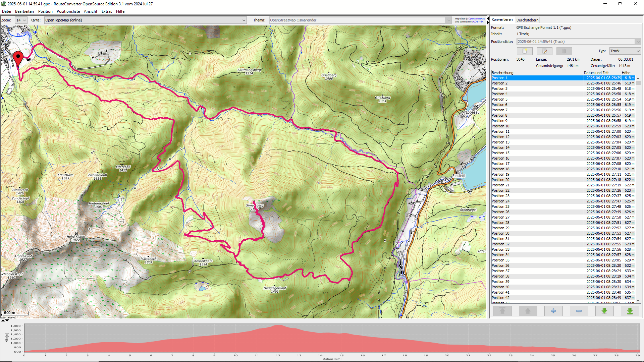
Task: Open the Datei menu
Action: (6, 11)
